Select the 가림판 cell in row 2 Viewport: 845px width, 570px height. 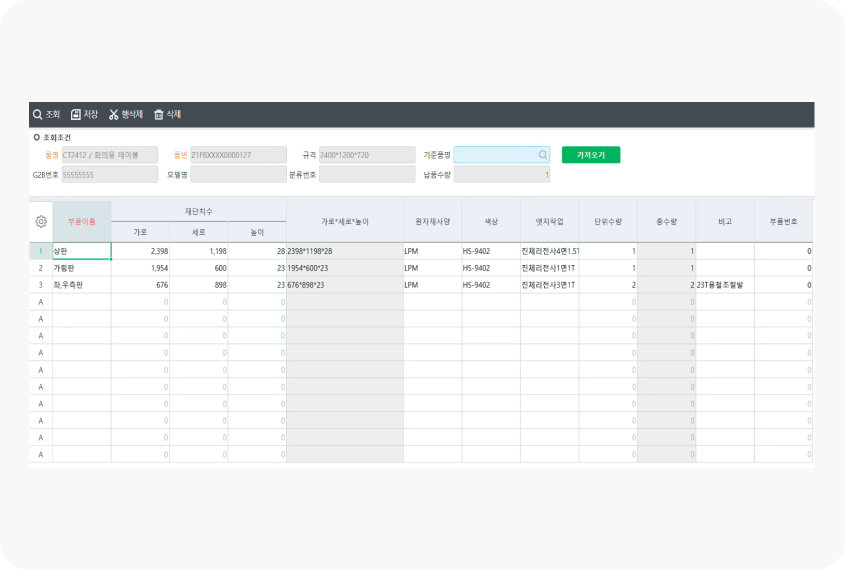coord(81,269)
